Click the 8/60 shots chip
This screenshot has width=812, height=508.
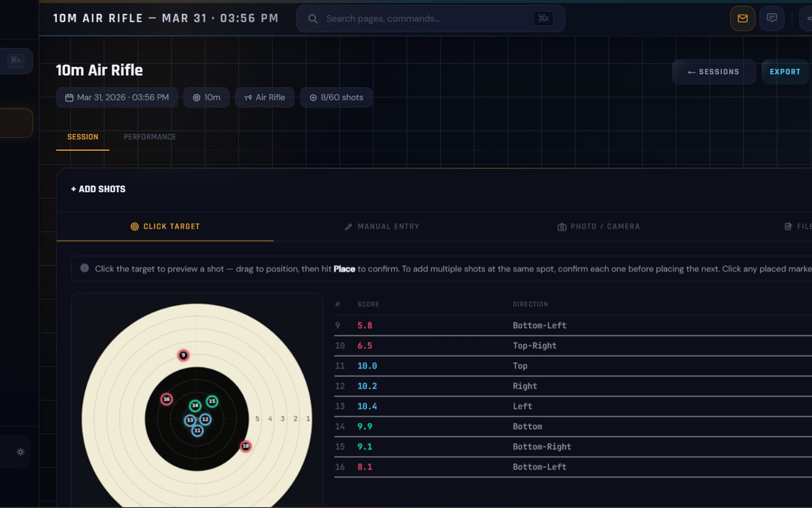click(336, 98)
